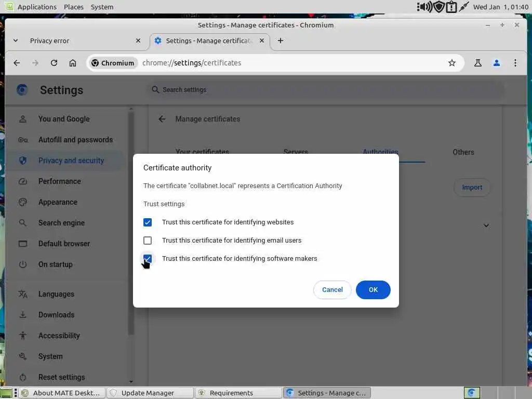Click the battery warning tray icon
532x399 pixels.
coord(451,7)
